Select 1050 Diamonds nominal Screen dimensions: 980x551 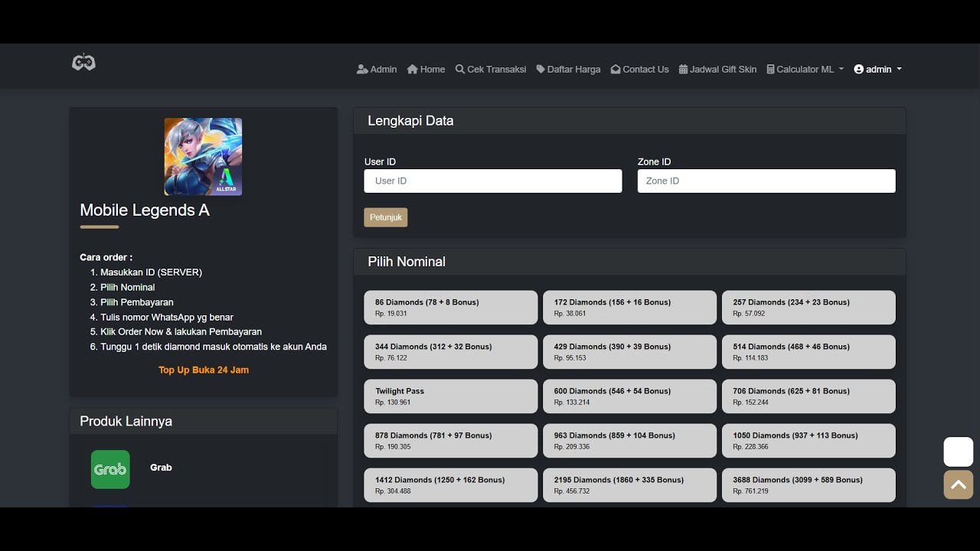click(x=808, y=440)
